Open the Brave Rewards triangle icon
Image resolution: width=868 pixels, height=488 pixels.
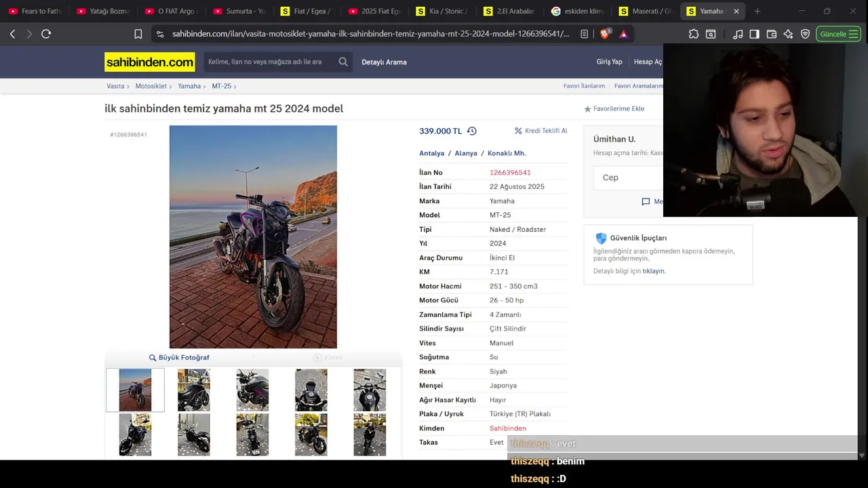pyautogui.click(x=623, y=34)
